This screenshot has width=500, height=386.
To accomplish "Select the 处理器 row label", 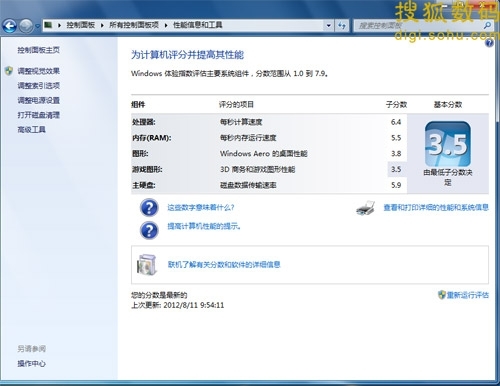I will (x=144, y=122).
